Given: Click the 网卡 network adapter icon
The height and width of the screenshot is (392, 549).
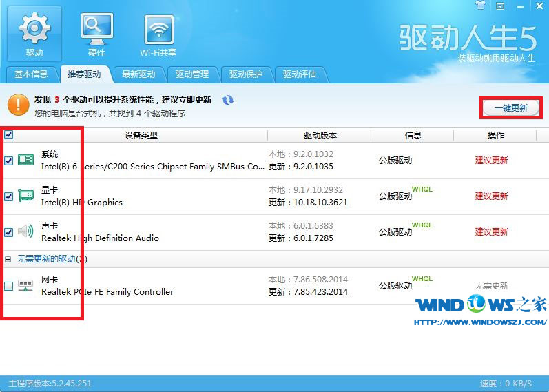Looking at the screenshot, I should coord(25,285).
